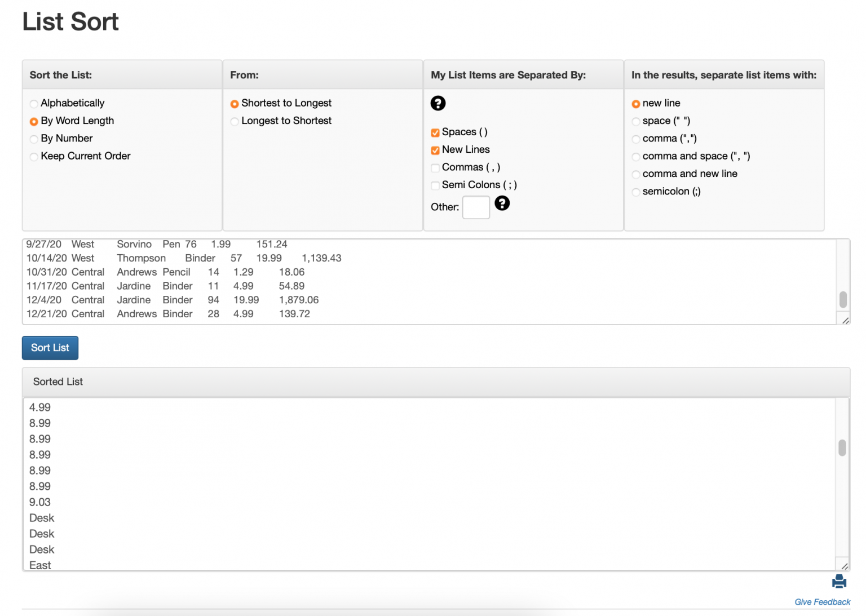
Task: Click the help icon above the Spaces checkbox
Action: click(438, 103)
